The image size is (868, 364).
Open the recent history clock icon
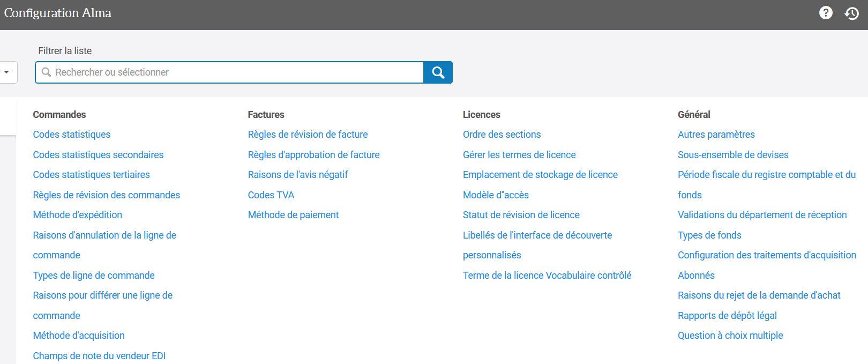851,13
